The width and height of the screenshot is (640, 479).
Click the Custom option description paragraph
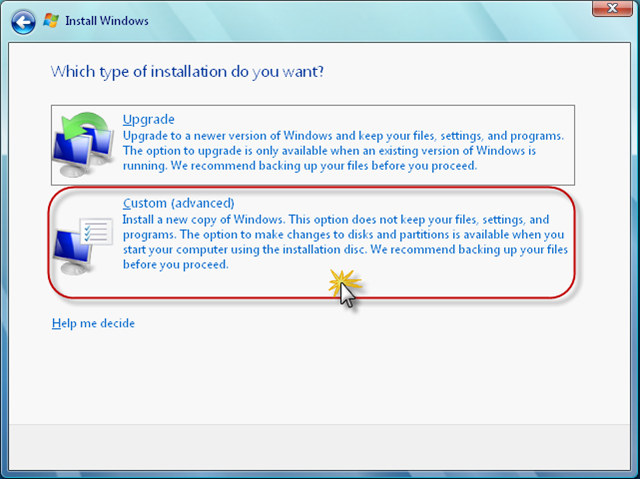click(x=345, y=242)
